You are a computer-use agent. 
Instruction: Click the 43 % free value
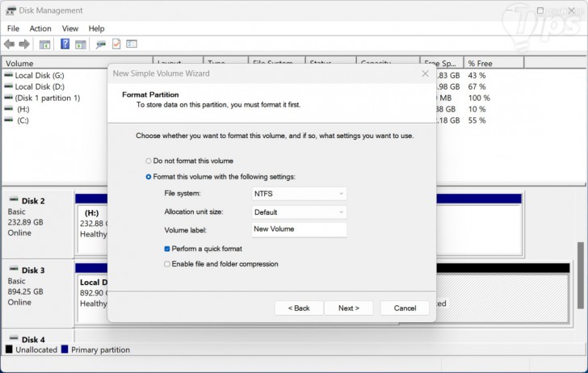click(x=477, y=75)
